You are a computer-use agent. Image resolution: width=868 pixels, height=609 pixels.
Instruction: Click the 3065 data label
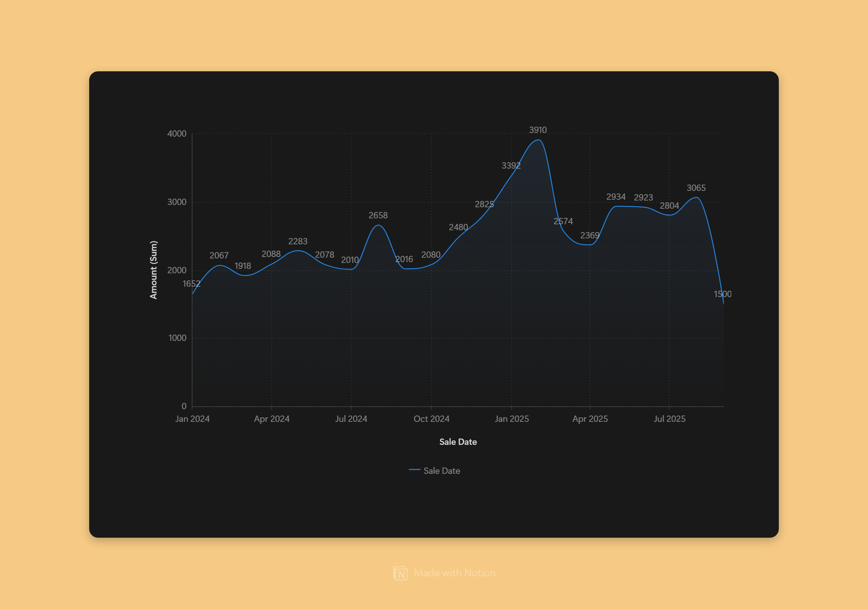(x=696, y=188)
